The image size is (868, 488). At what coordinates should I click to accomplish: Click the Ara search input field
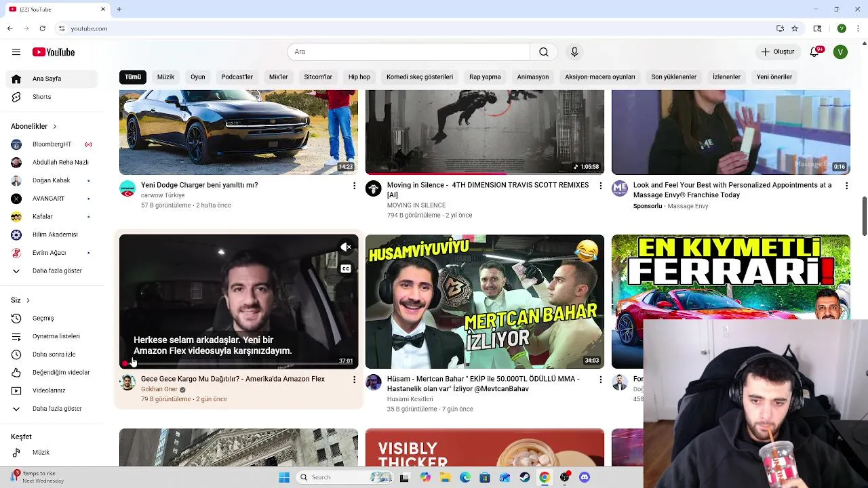click(x=409, y=52)
